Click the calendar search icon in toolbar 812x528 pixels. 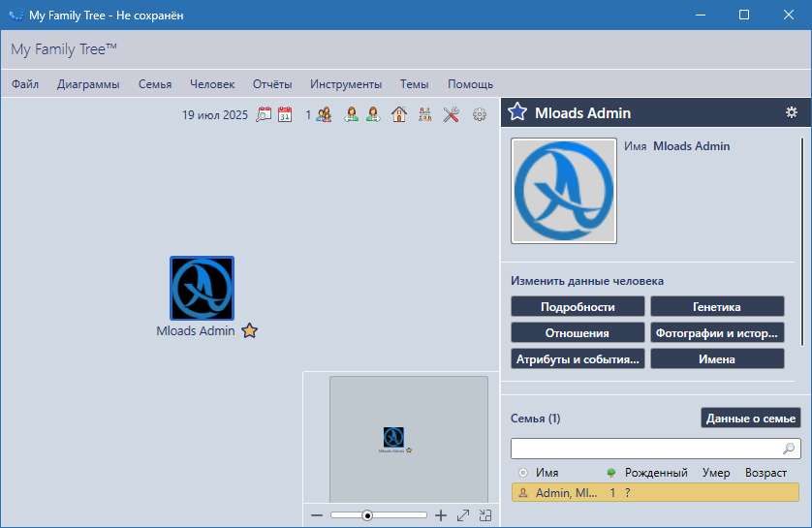(x=264, y=114)
